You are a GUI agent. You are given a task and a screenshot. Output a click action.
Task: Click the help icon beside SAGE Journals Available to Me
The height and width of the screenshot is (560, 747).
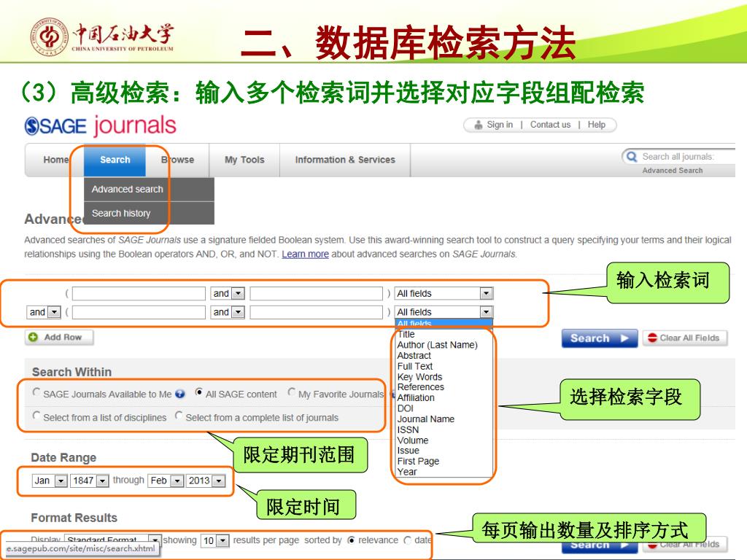[x=179, y=394]
